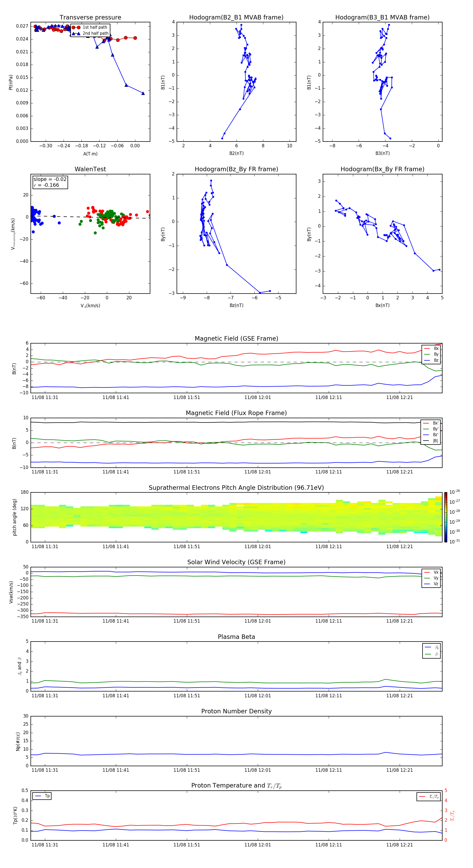Click the proton density blue curve

[236, 754]
